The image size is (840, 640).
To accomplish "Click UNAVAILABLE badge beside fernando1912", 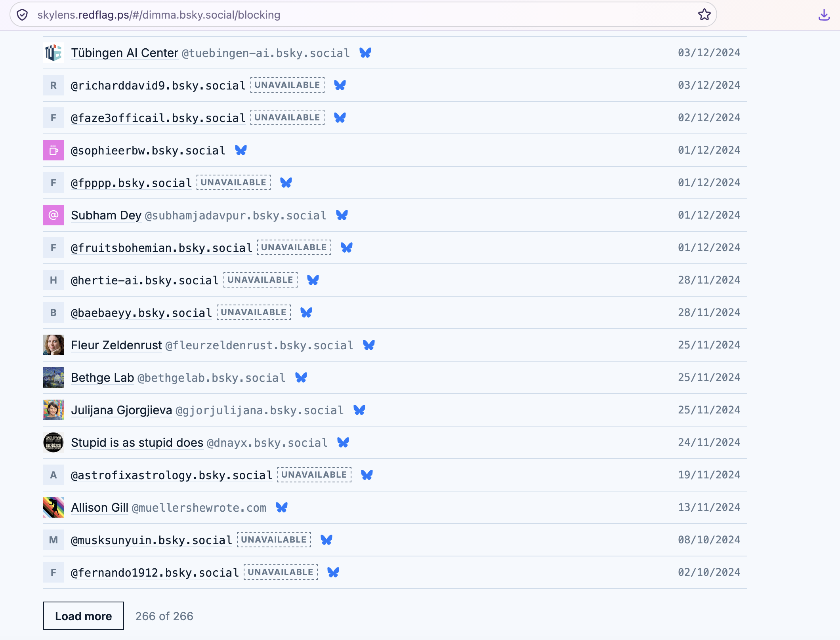I will click(281, 572).
